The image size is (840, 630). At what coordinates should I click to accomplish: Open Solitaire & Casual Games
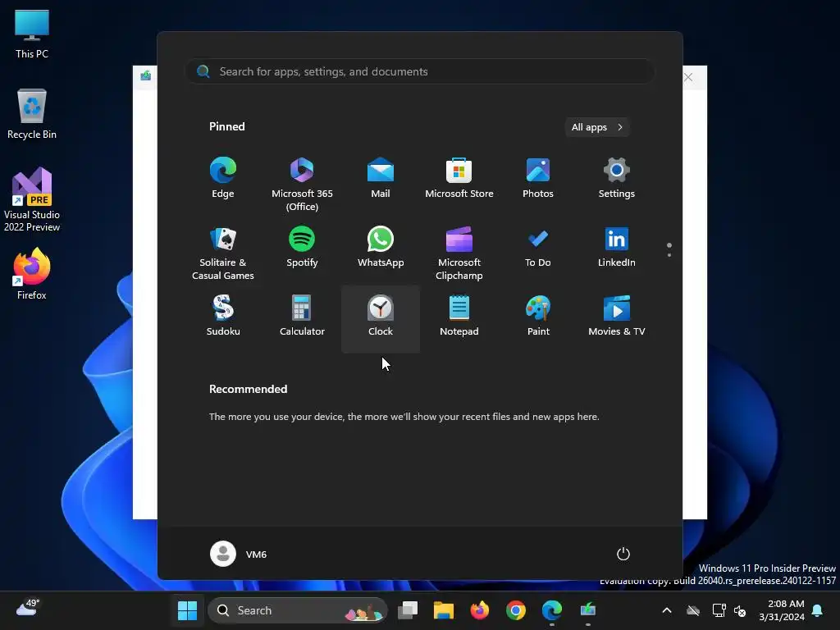tap(223, 251)
